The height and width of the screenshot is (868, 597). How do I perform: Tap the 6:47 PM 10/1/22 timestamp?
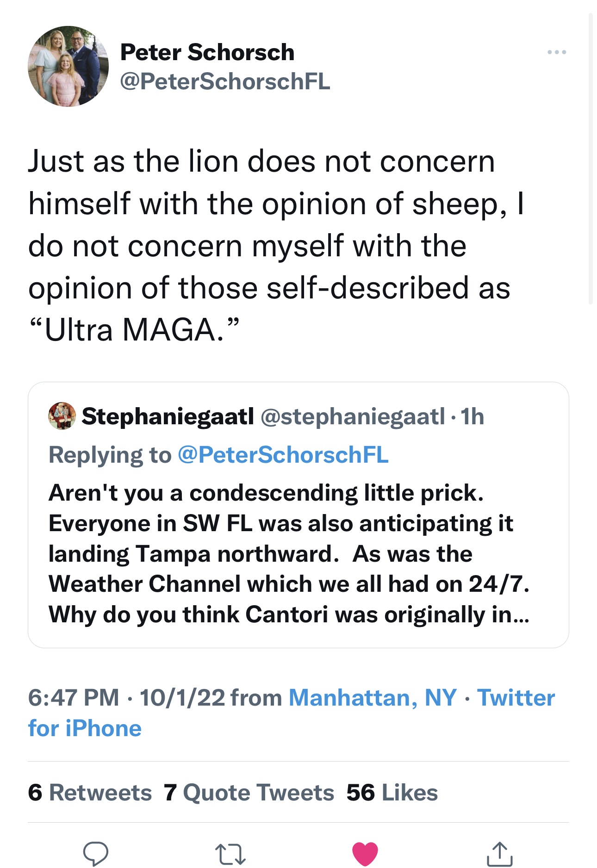pyautogui.click(x=126, y=697)
